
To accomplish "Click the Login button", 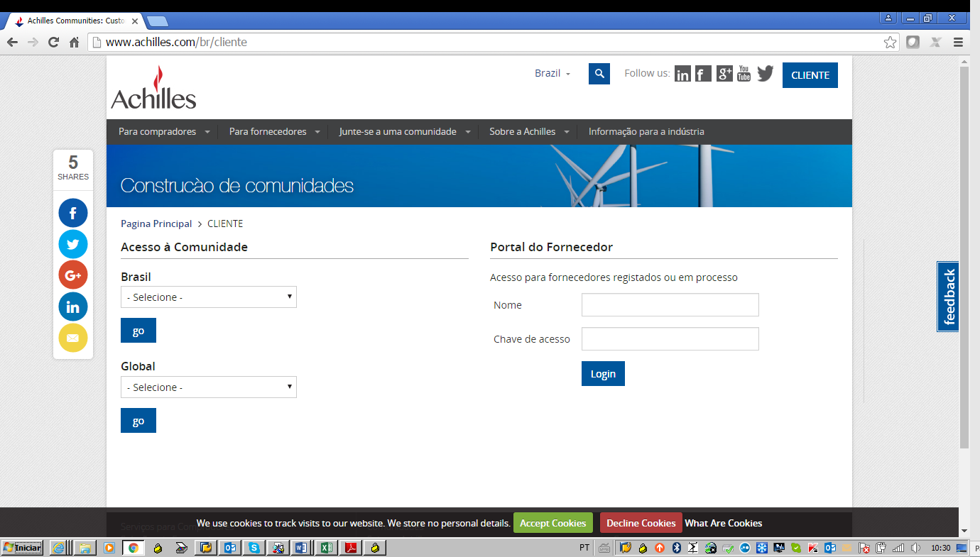I will click(603, 374).
